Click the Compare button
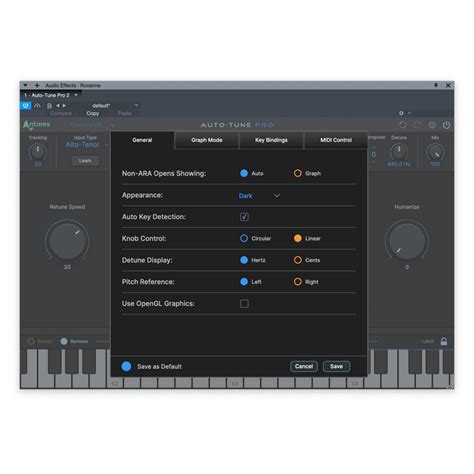This screenshot has height=474, width=474. click(x=61, y=113)
